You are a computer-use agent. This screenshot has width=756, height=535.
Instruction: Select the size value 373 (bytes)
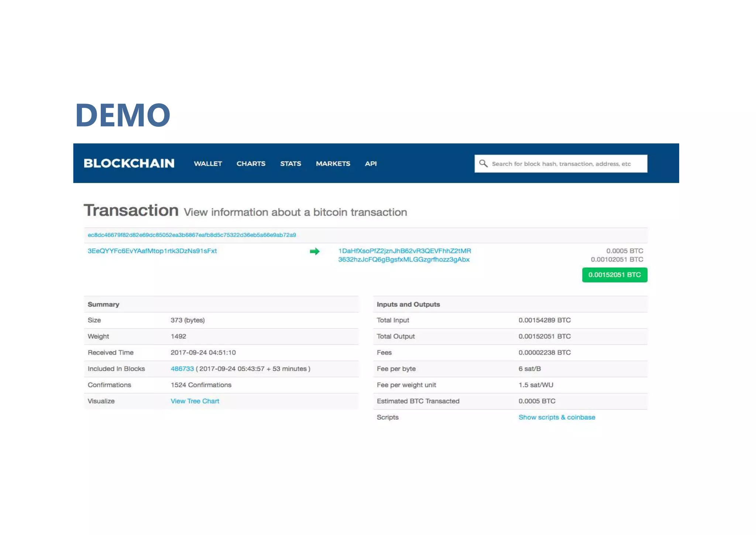pyautogui.click(x=188, y=320)
